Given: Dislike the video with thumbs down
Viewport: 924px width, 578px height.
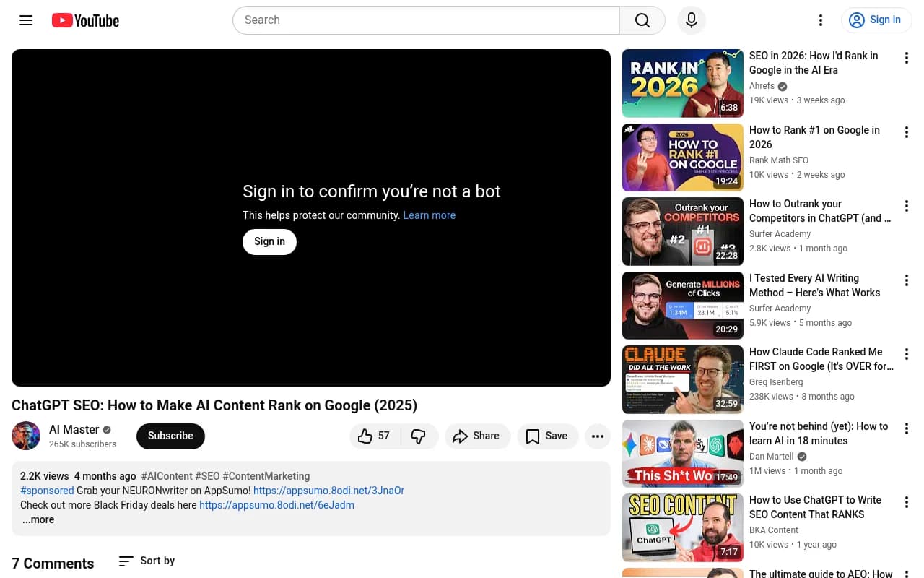Looking at the screenshot, I should pos(418,436).
